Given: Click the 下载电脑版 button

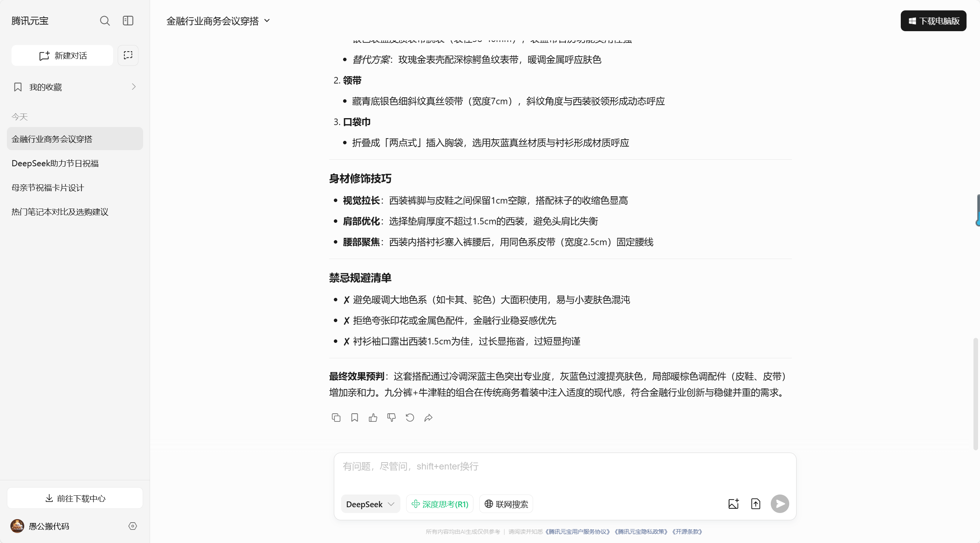Looking at the screenshot, I should [x=933, y=21].
